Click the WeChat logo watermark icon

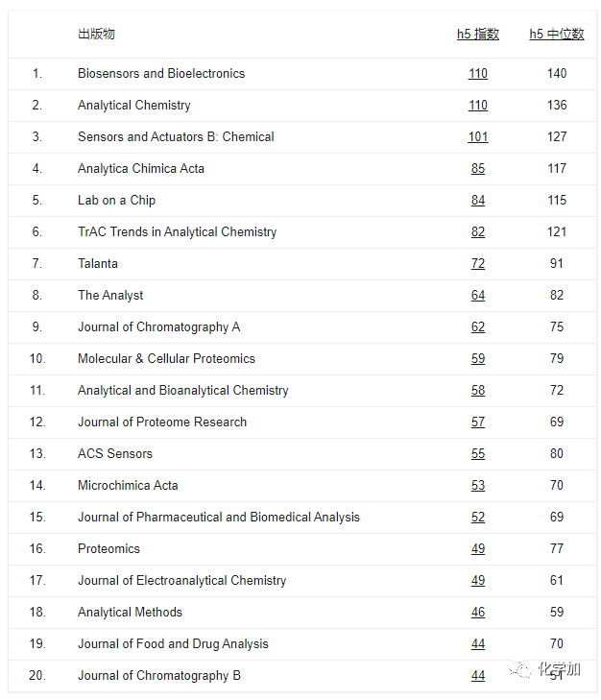pos(522,669)
